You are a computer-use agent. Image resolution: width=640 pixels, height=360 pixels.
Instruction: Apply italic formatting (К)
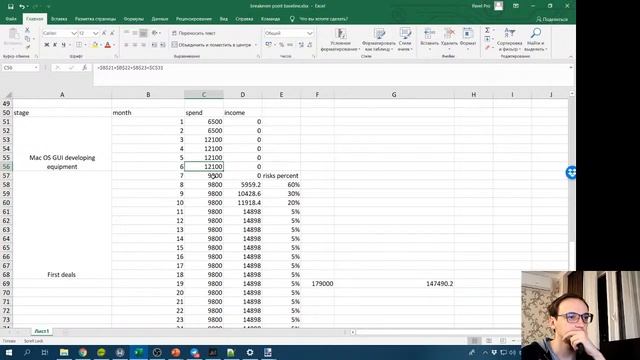coord(55,44)
